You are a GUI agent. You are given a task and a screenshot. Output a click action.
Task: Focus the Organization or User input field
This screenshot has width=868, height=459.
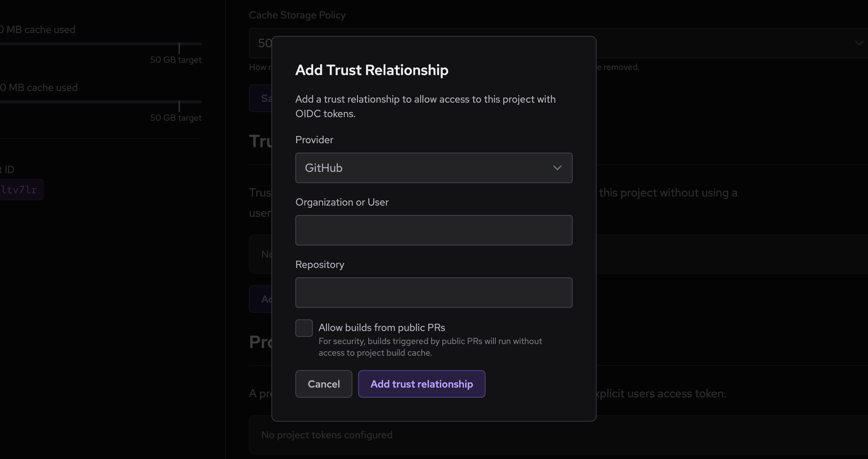[x=434, y=230]
